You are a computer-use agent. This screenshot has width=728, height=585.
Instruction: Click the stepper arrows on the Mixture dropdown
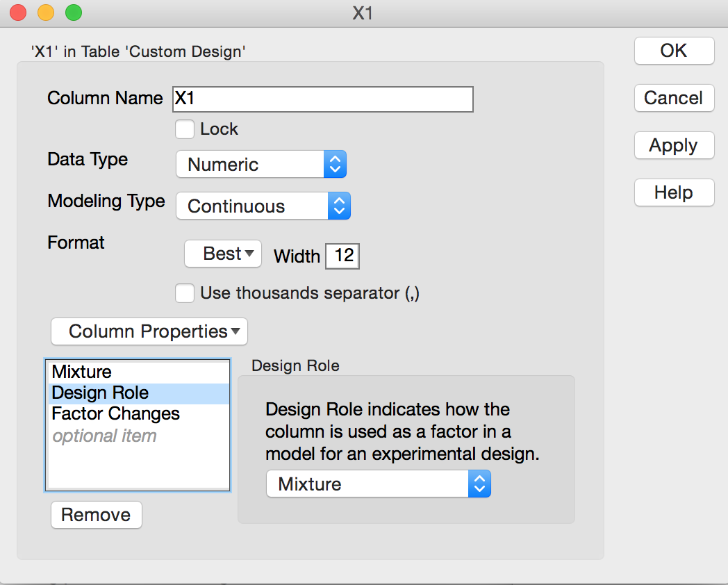tap(479, 484)
